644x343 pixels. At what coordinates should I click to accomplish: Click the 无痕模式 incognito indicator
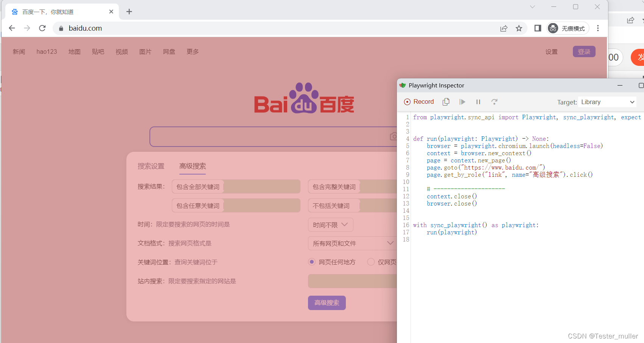point(568,28)
